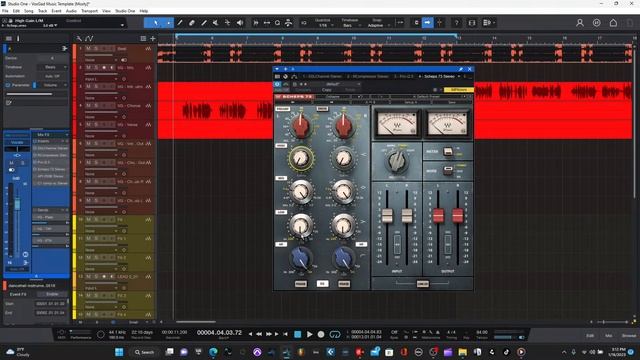Toggle the plugin power bypass button
This screenshot has width=640, height=360.
(x=277, y=84)
